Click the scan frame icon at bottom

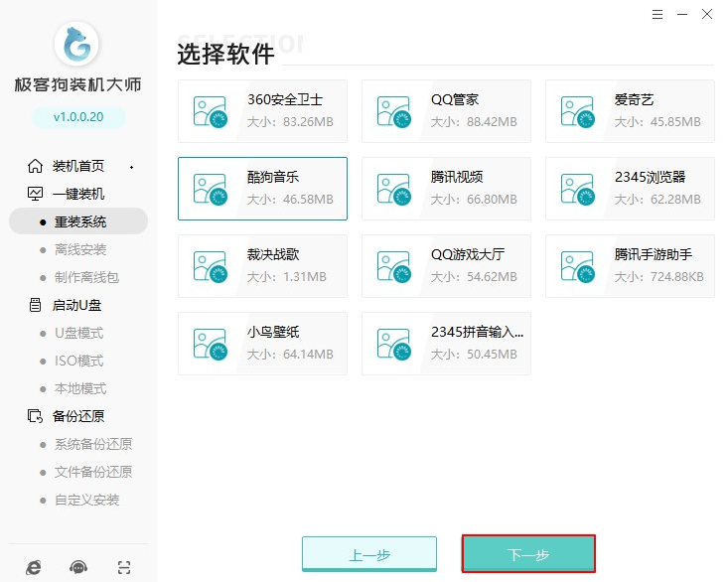pyautogui.click(x=124, y=567)
